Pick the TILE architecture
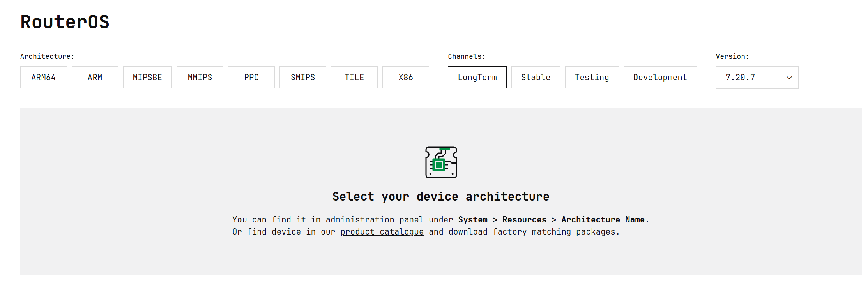This screenshot has width=868, height=293. click(x=354, y=78)
